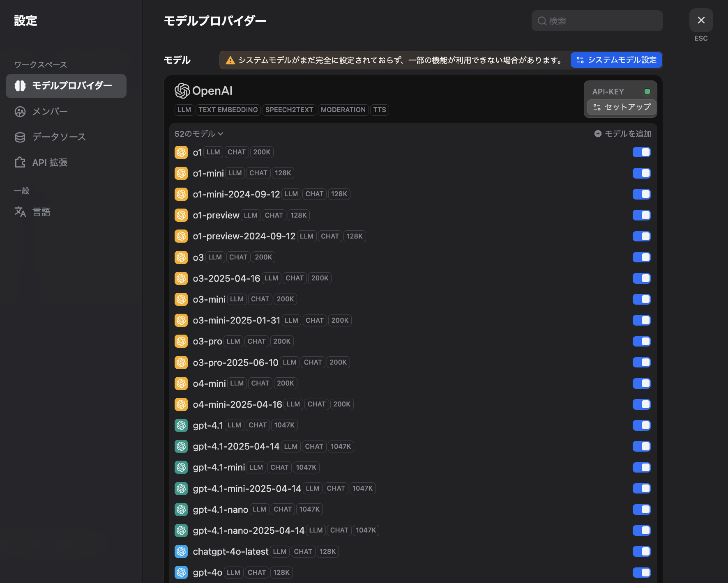728x583 pixels.
Task: Toggle off the o1-mini model
Action: [642, 173]
